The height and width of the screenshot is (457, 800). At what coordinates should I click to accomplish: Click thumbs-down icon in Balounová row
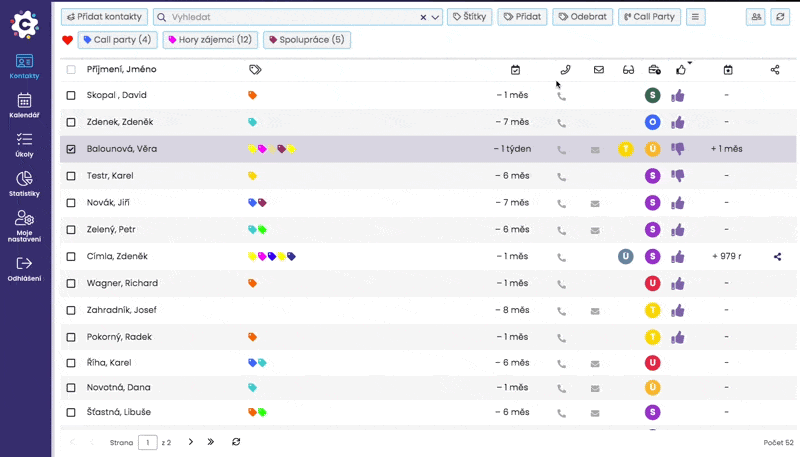coord(679,149)
